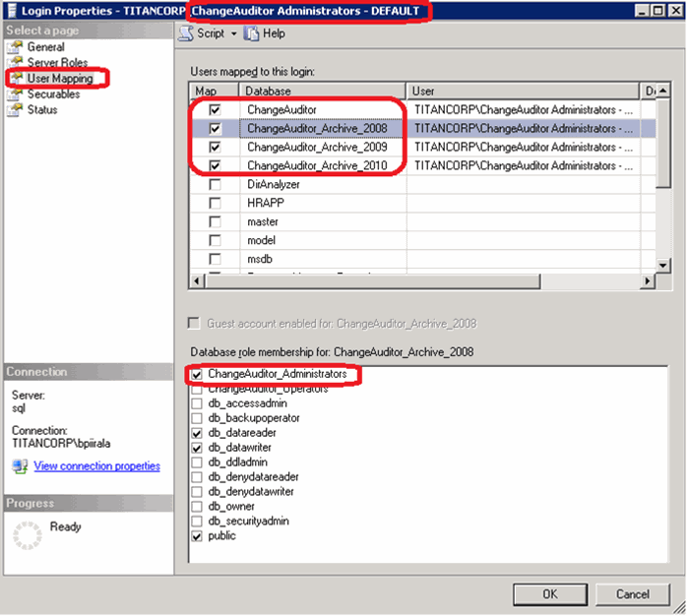Enable the db_owner role

tap(197, 507)
